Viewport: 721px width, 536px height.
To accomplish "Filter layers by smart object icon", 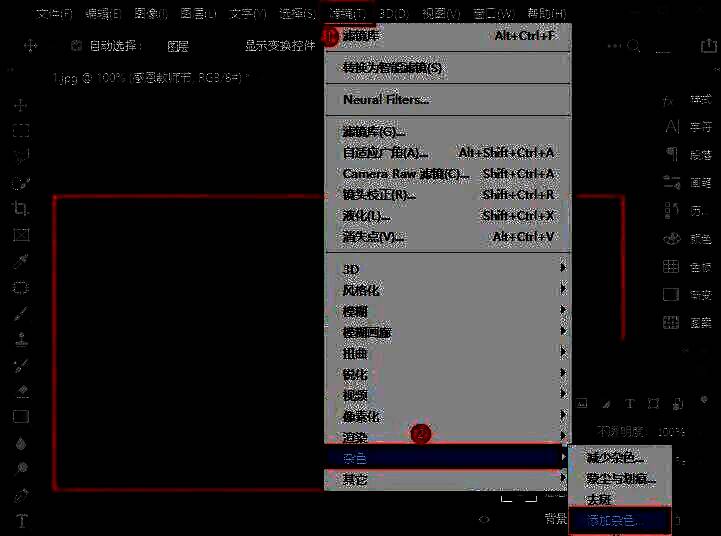I will click(678, 404).
